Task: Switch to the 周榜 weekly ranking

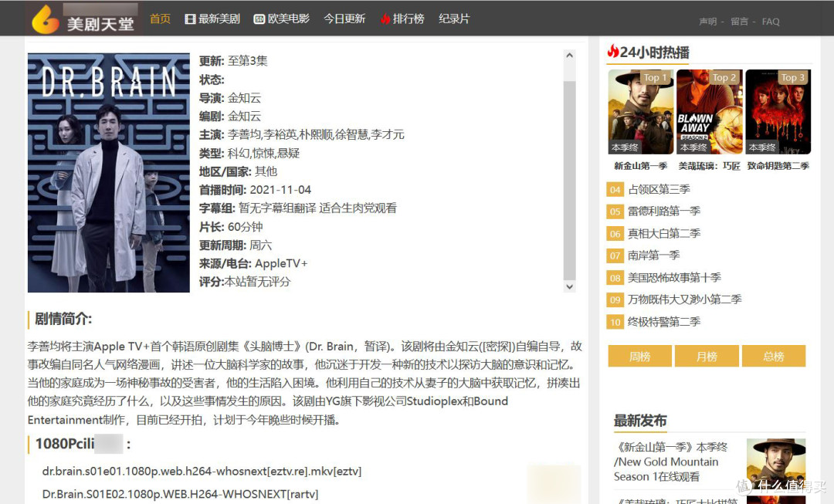Action: [640, 357]
